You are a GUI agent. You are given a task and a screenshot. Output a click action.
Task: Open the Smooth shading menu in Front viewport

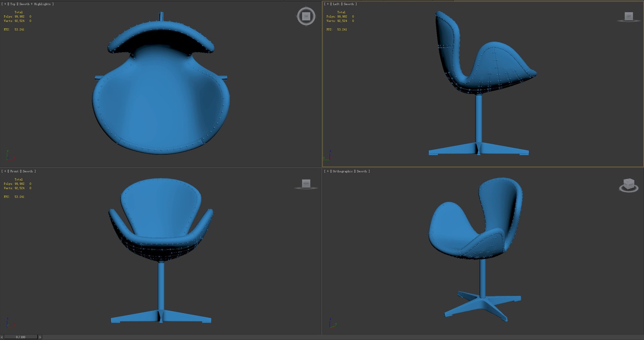(28, 171)
